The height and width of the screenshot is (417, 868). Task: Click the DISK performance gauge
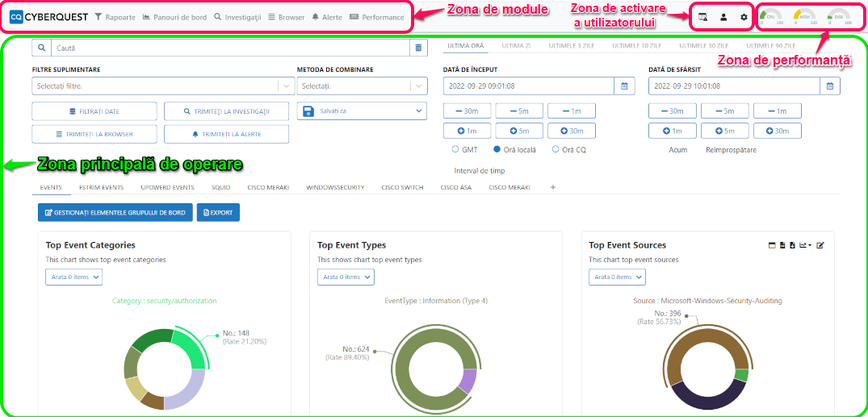click(x=839, y=17)
